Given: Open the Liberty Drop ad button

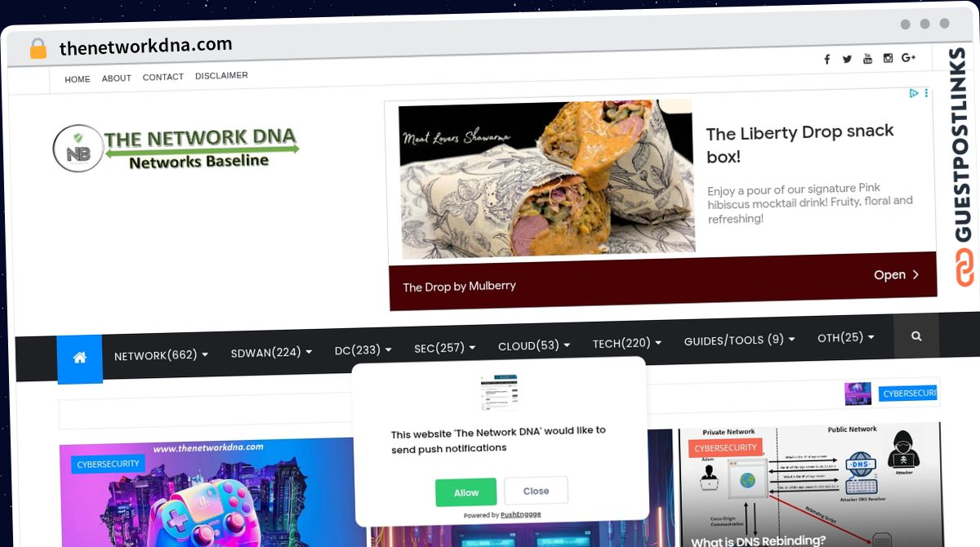Looking at the screenshot, I should pos(897,275).
